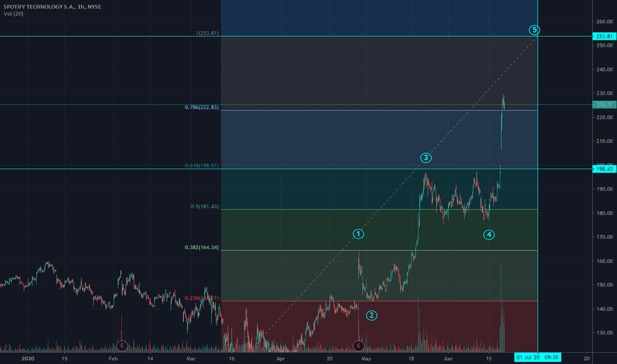Click the 240.00 price axis label
The height and width of the screenshot is (364, 617).
604,69
